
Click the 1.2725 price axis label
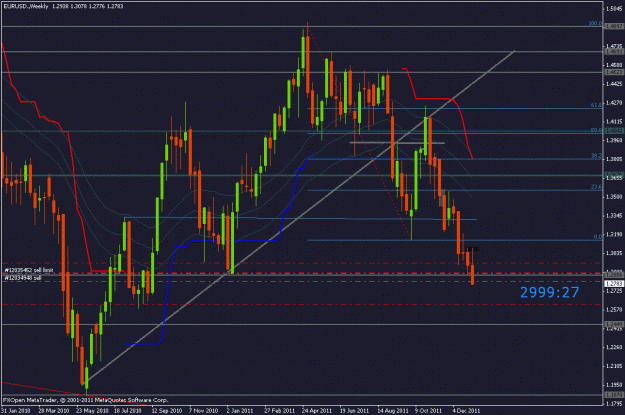(614, 291)
